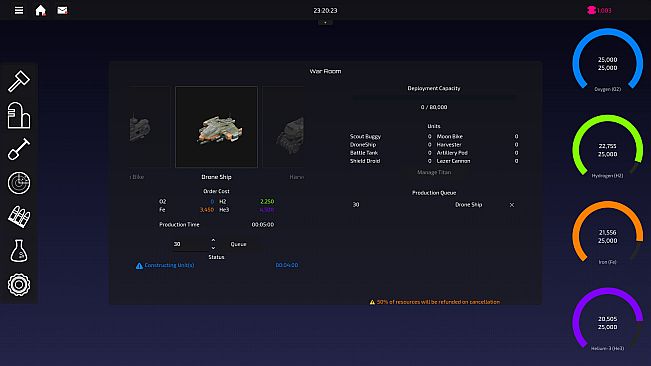The image size is (651, 366).
Task: Click the queue quantity 30
Action: point(356,205)
